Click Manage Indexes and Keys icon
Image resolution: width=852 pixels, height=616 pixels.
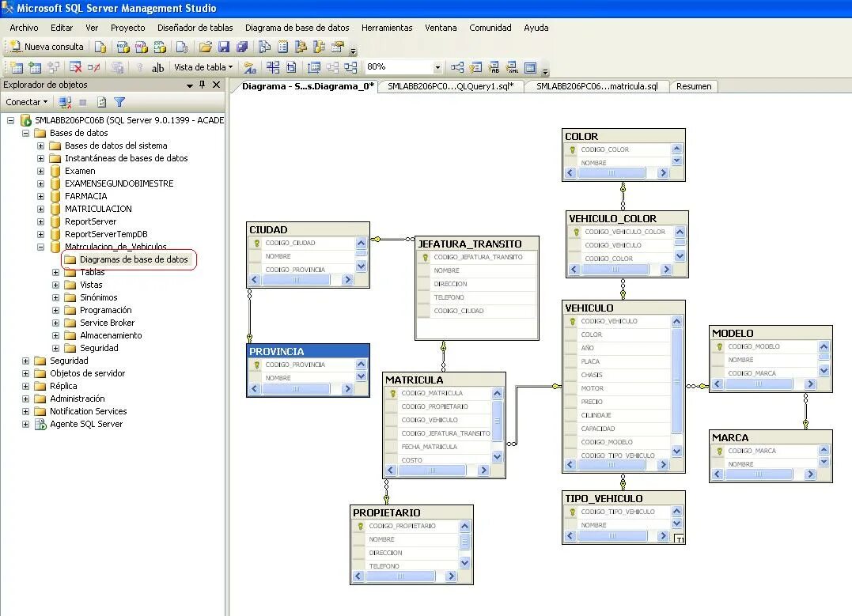click(x=475, y=67)
